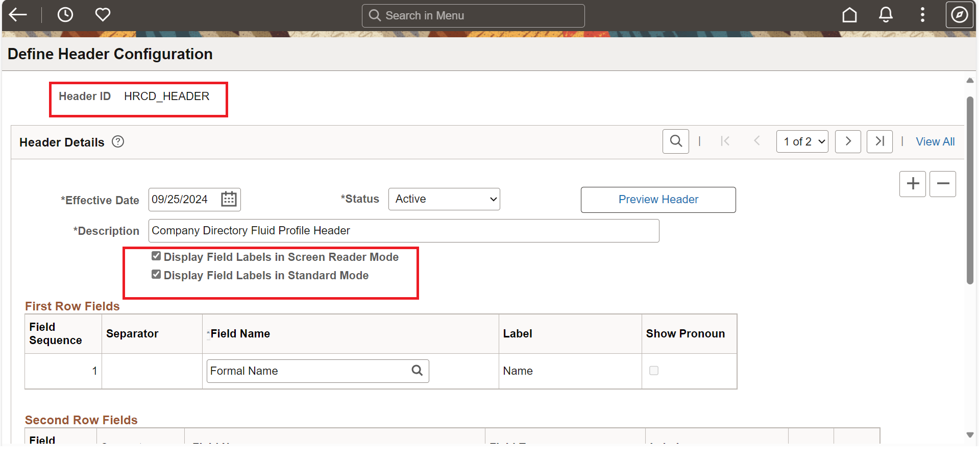Click the Preview Header button

coord(658,199)
